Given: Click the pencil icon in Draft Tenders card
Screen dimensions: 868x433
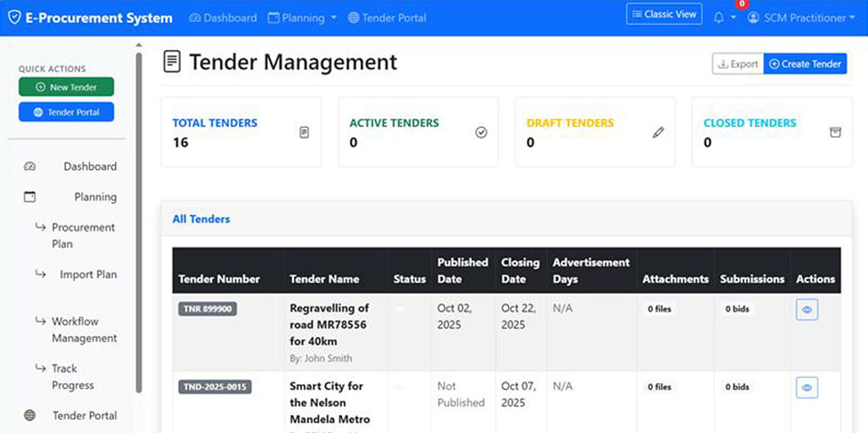Looking at the screenshot, I should click(658, 132).
